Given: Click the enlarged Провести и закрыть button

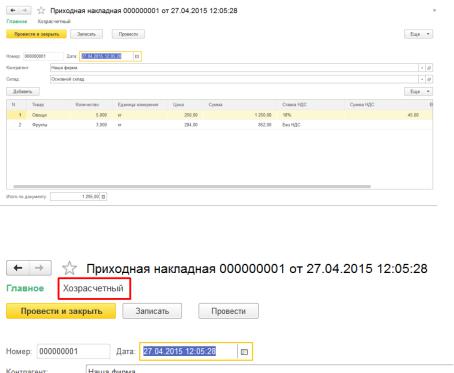Looking at the screenshot, I should click(x=61, y=311).
